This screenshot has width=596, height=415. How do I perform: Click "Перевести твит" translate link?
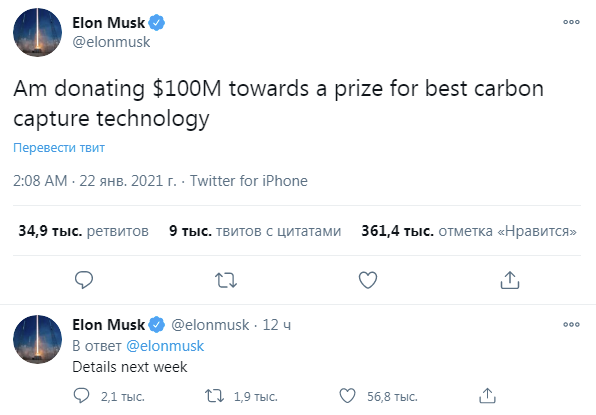pos(59,147)
